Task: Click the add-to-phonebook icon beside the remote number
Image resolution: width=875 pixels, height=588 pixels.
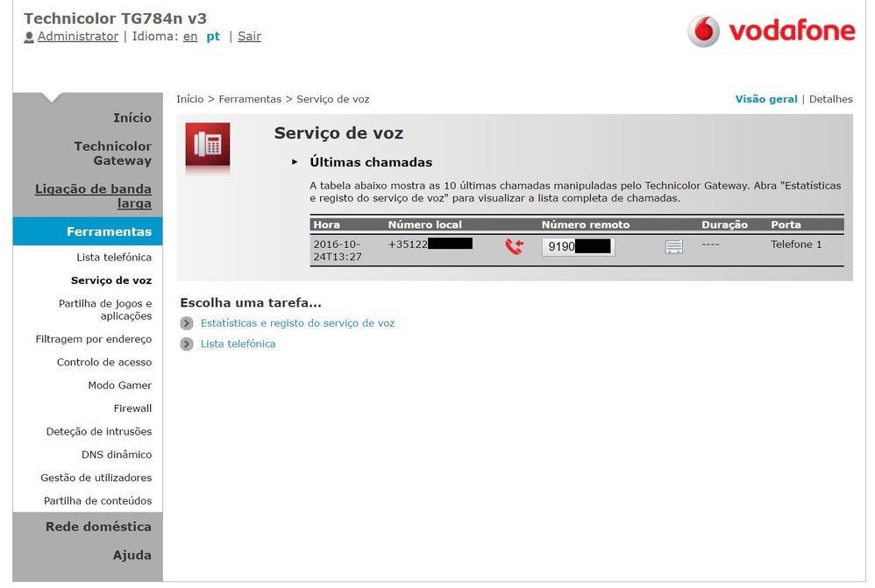Action: click(x=673, y=247)
